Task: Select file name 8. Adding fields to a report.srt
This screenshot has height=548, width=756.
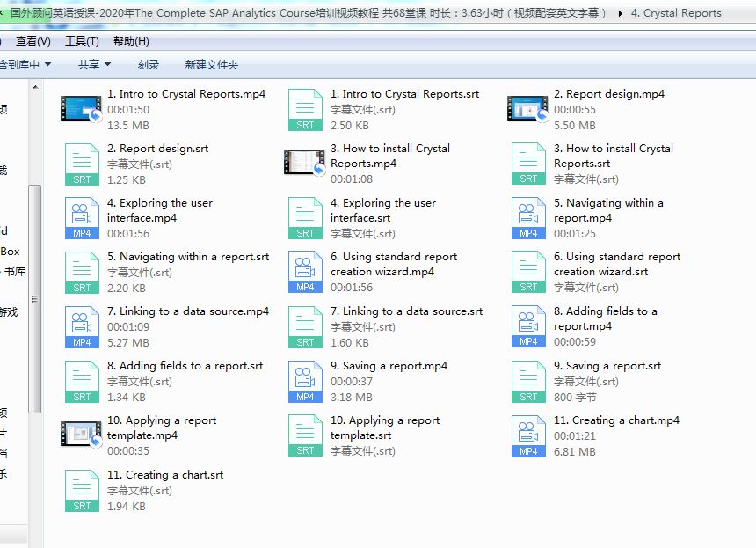Action: [x=185, y=366]
